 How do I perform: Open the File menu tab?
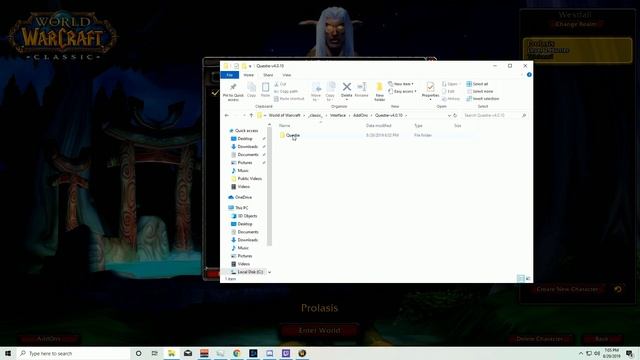(230, 75)
